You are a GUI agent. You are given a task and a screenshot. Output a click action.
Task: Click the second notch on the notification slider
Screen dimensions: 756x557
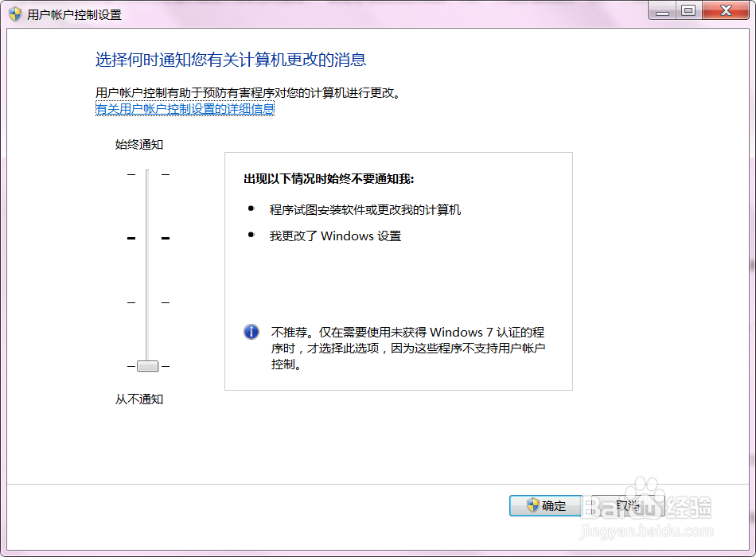(147, 237)
